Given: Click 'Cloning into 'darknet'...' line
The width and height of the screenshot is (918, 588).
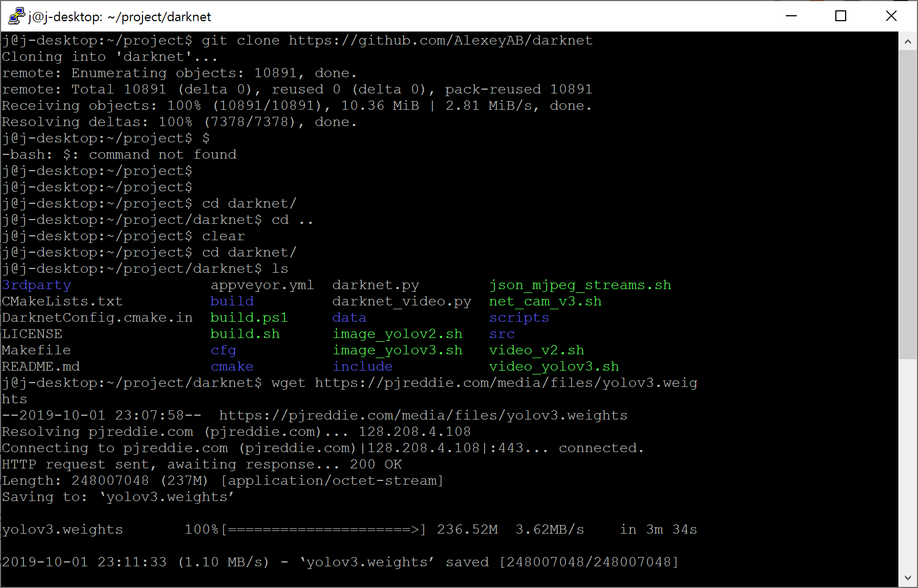Looking at the screenshot, I should click(110, 57).
